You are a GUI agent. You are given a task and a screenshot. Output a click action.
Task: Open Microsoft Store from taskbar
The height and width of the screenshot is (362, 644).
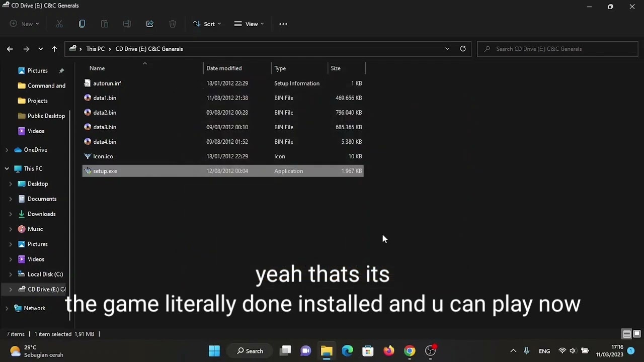click(x=368, y=351)
